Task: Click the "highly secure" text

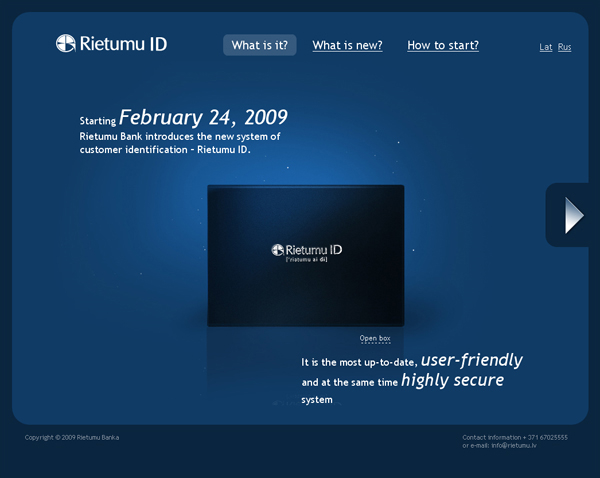Action: [x=453, y=380]
